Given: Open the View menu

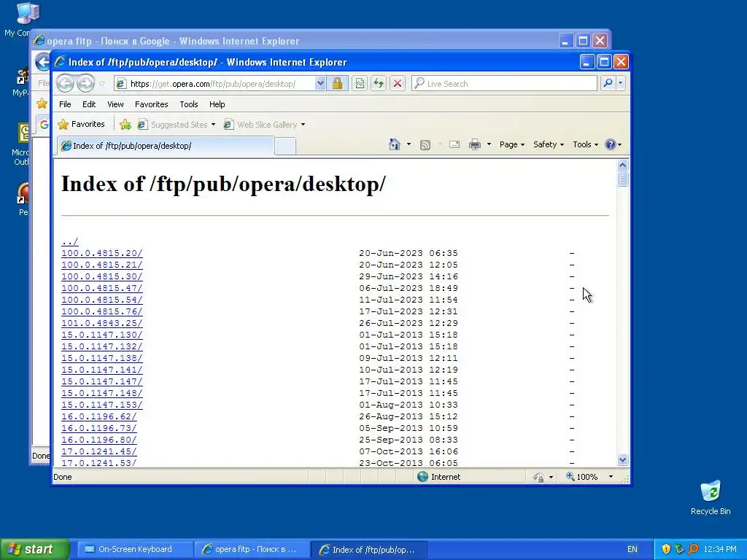Looking at the screenshot, I should [x=115, y=104].
